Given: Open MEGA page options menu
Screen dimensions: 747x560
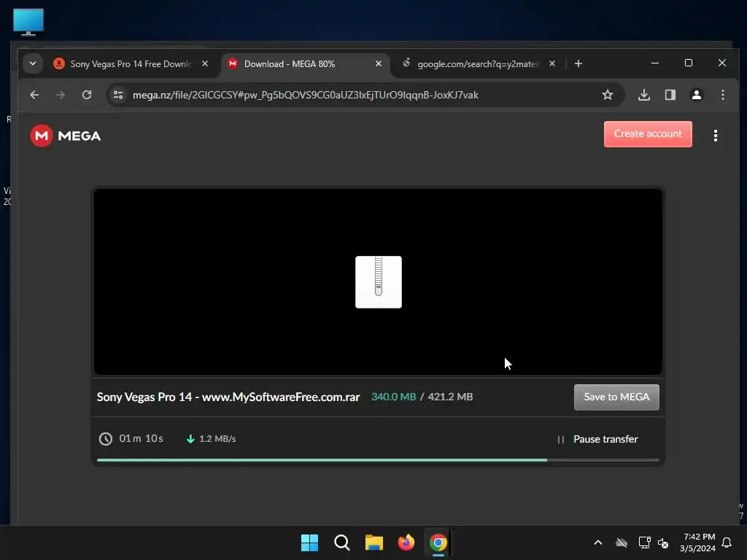Looking at the screenshot, I should (716, 136).
